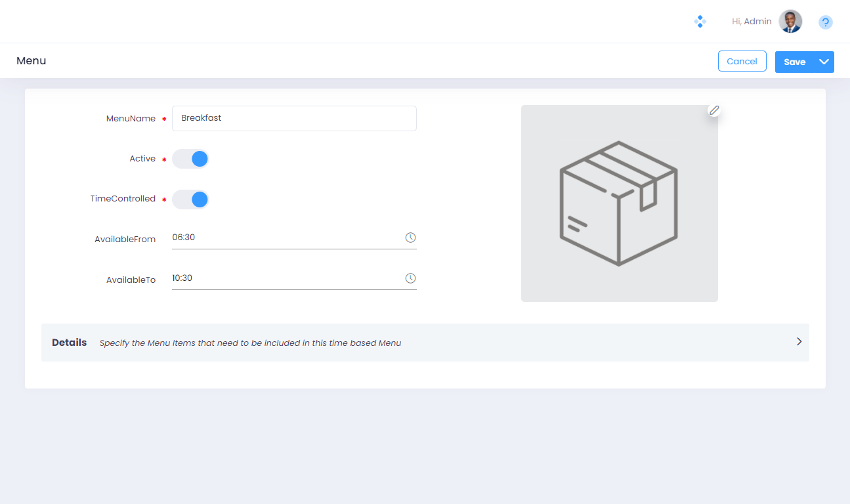Click the box placeholder image
Viewport: 850px width, 504px height.
pyautogui.click(x=619, y=203)
